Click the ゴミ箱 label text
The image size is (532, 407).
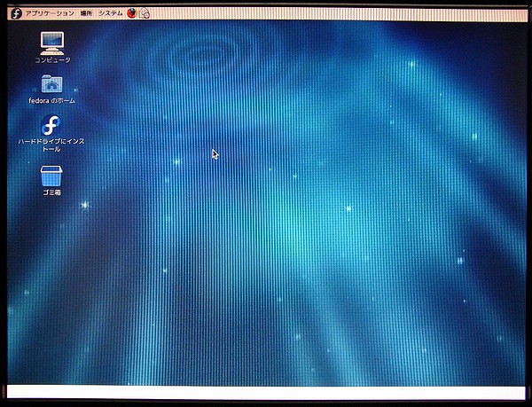51,192
